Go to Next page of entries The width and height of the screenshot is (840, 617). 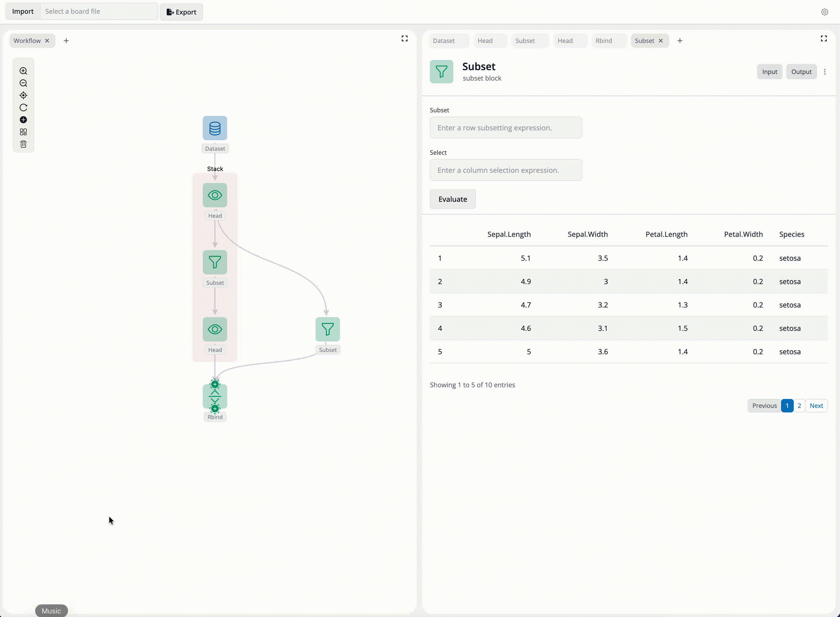click(x=816, y=406)
